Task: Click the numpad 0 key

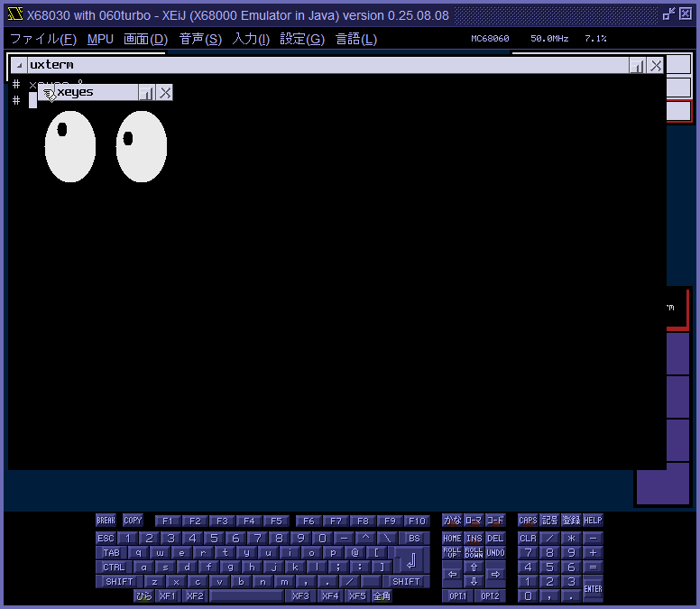Action: coord(528,595)
